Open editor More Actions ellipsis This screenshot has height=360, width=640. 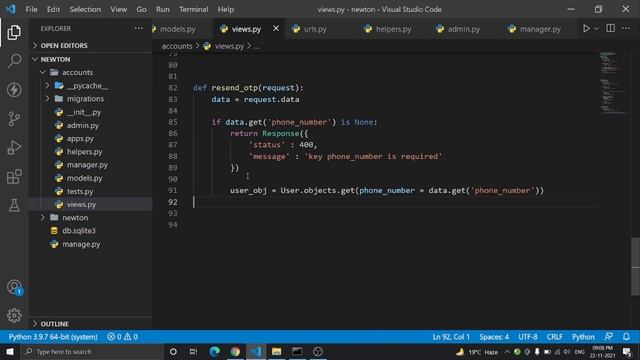point(626,28)
